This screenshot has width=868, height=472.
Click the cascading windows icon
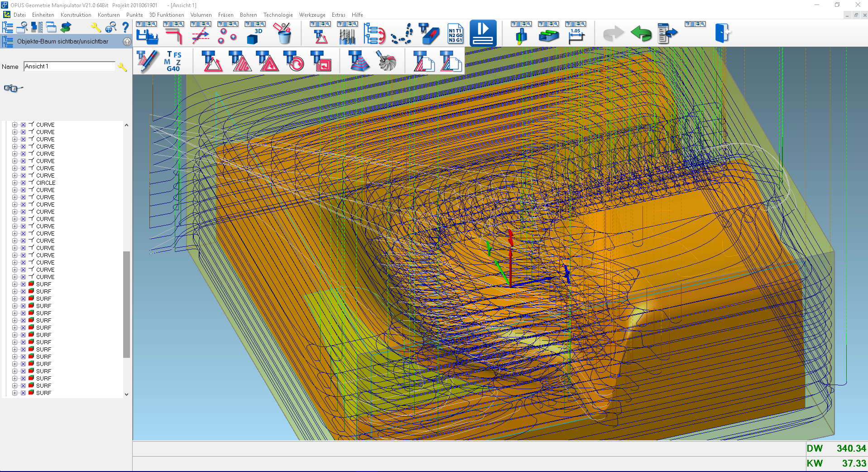click(x=51, y=28)
